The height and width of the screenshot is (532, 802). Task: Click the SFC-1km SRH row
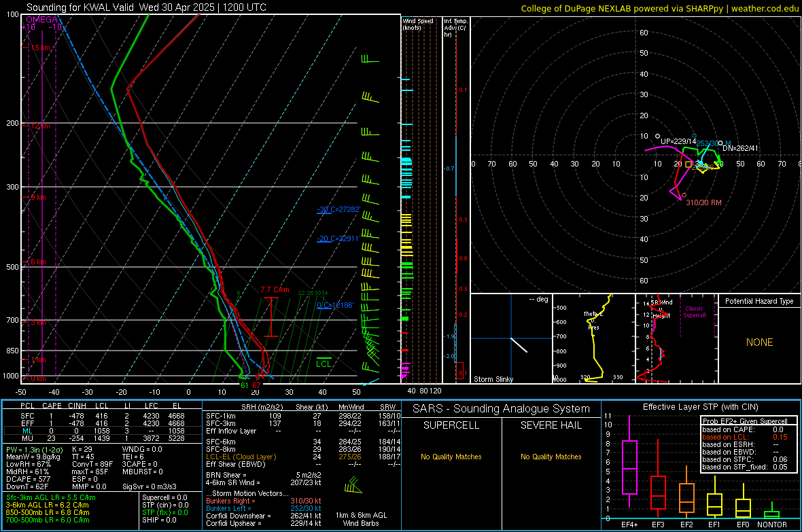pos(303,416)
